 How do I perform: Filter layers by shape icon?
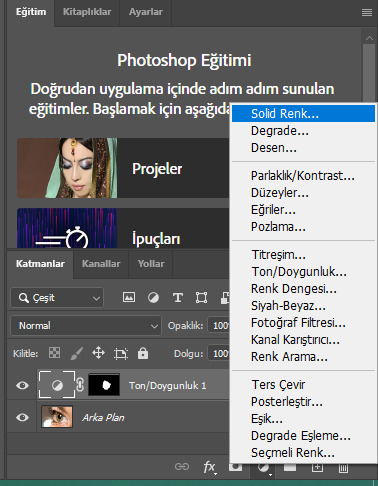pos(201,297)
